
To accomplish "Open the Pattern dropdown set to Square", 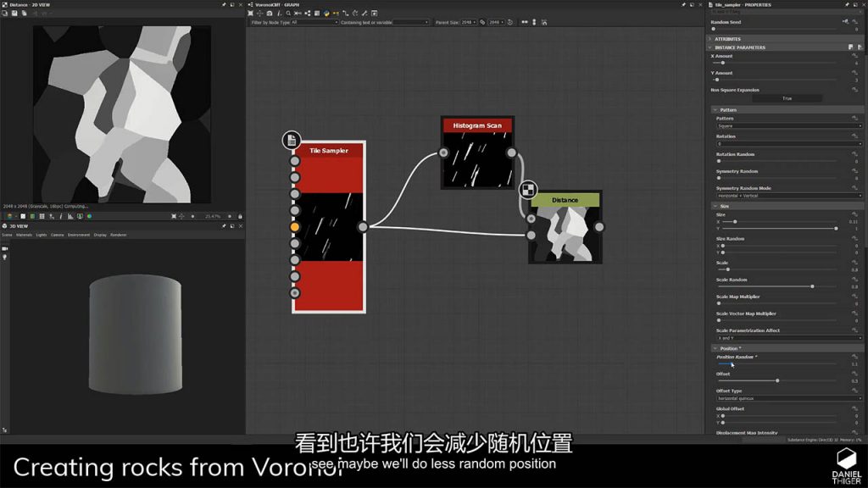I will point(788,126).
